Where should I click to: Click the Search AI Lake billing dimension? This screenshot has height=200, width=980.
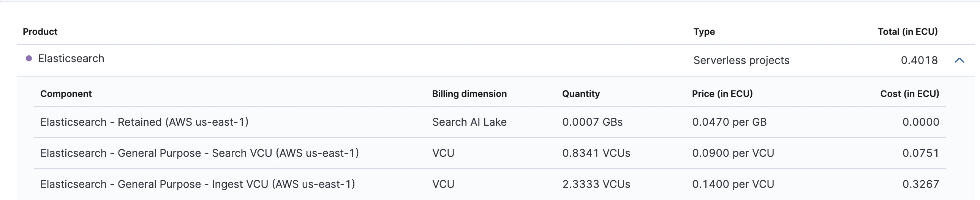[x=469, y=122]
